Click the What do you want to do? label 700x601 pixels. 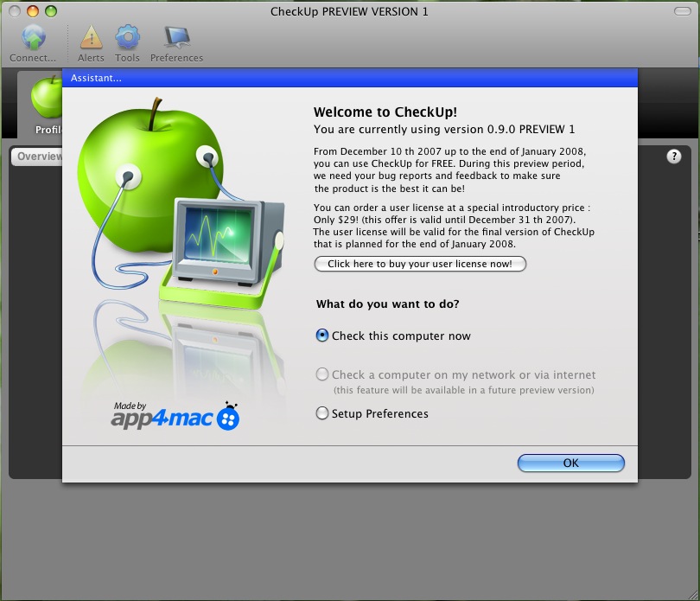coord(387,304)
